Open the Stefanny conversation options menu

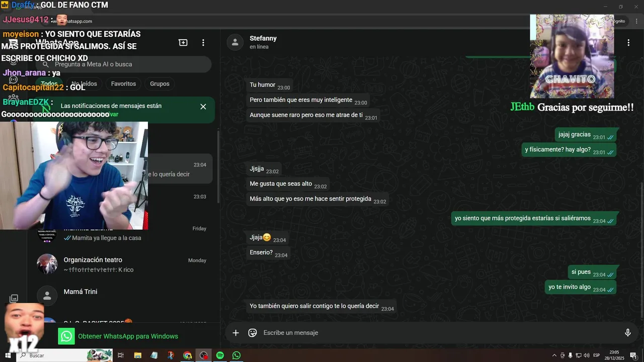(x=628, y=43)
